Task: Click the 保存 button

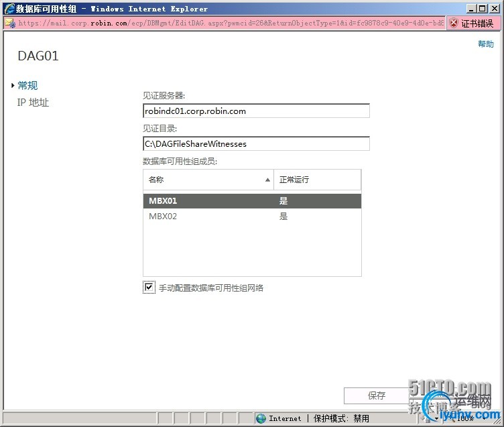Action: tap(377, 395)
